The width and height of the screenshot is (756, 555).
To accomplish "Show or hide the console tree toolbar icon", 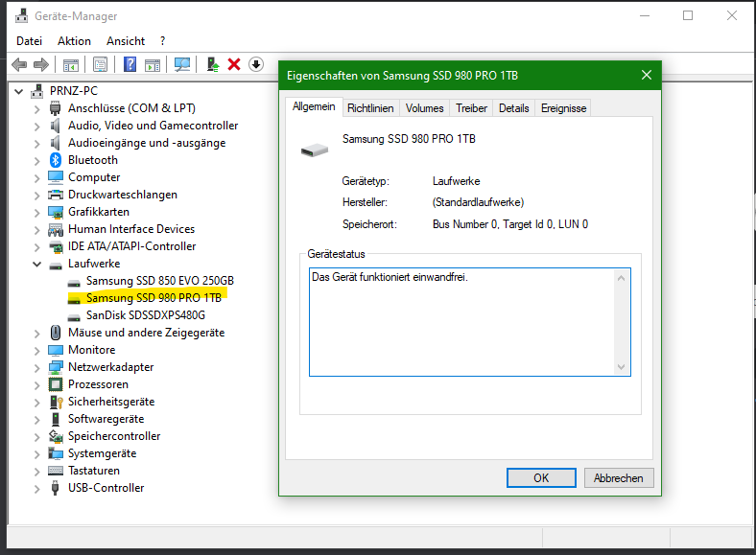I will click(70, 64).
